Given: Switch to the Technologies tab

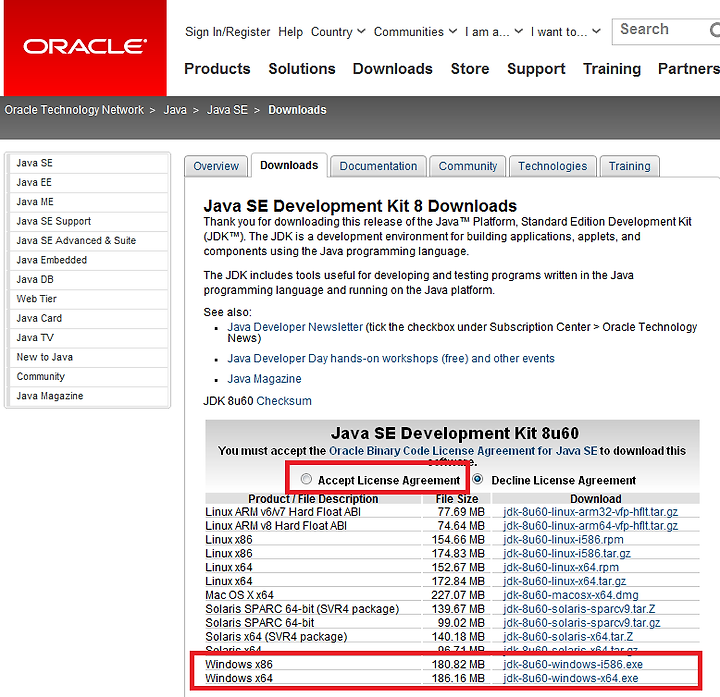Looking at the screenshot, I should 552,166.
